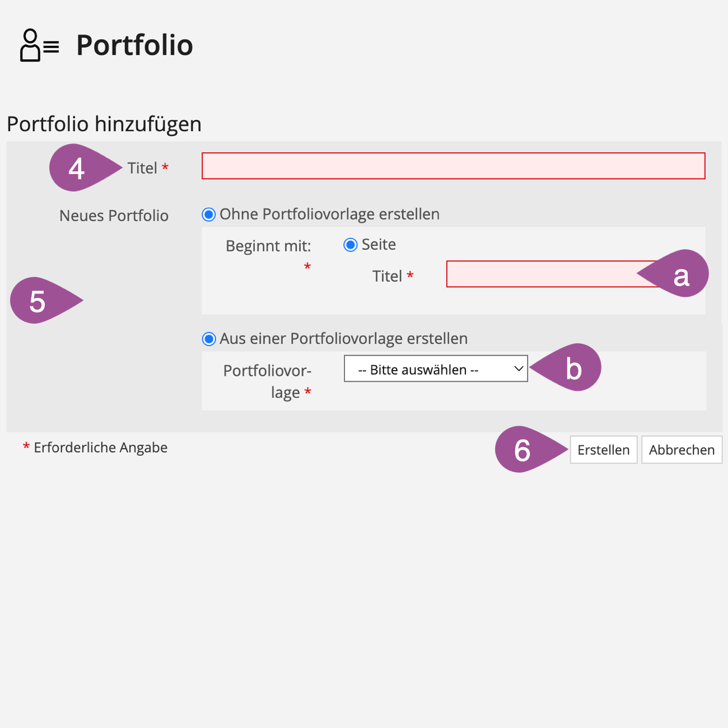Click the purple number 4 marker
The image size is (728, 728).
[x=77, y=168]
